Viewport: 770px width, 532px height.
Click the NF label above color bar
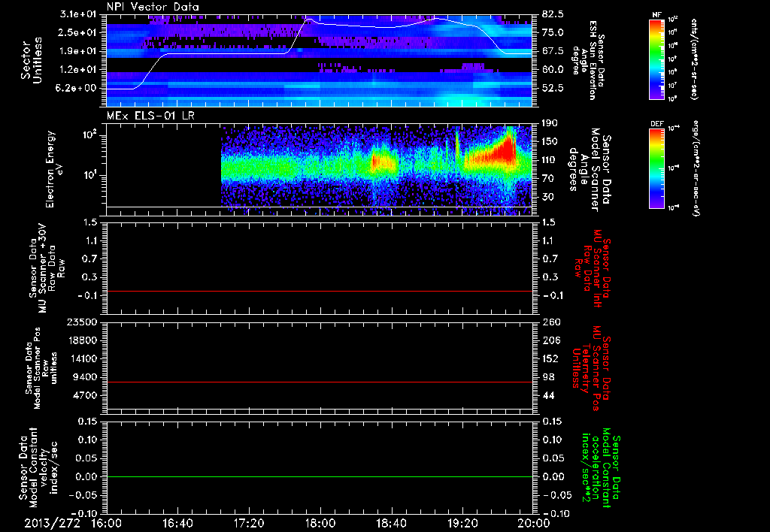[x=656, y=15]
